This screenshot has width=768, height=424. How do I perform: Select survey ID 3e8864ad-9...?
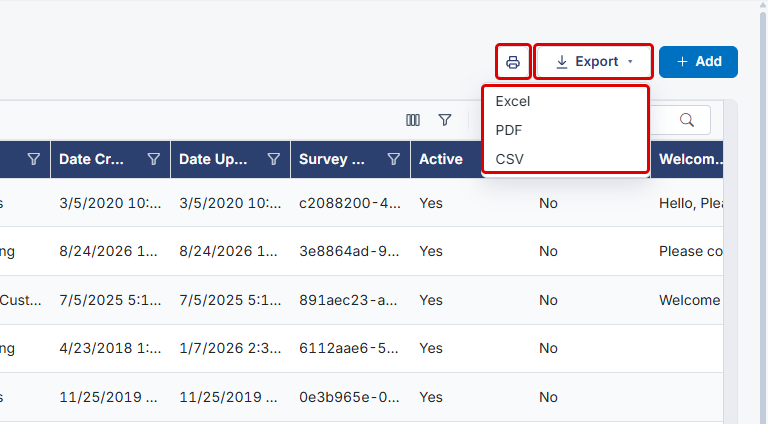pos(350,251)
